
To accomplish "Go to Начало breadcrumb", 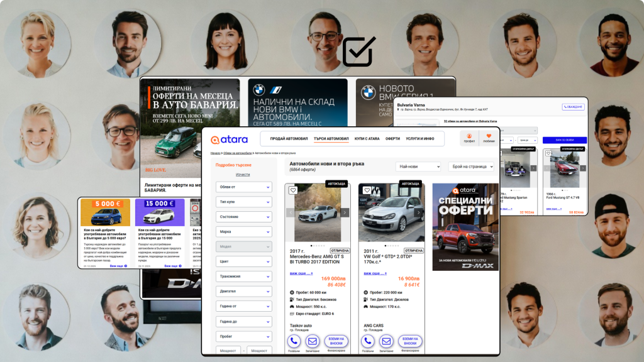I will (216, 153).
